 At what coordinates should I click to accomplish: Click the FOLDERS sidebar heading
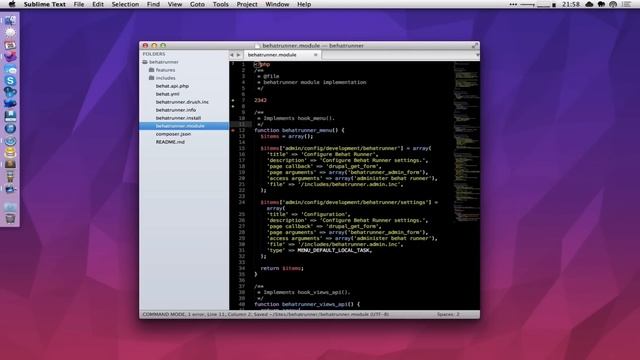[x=154, y=54]
